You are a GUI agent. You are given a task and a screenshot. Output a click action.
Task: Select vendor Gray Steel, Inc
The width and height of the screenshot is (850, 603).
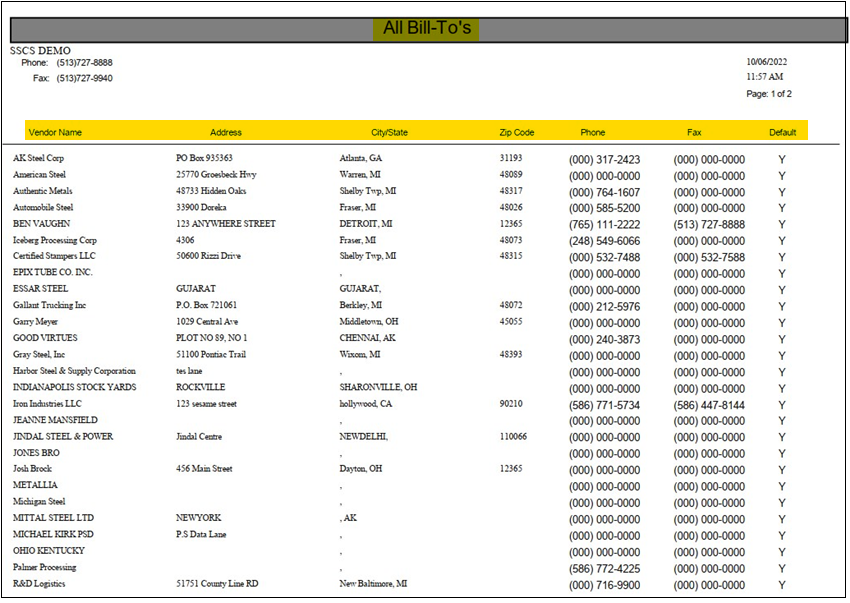coord(39,354)
